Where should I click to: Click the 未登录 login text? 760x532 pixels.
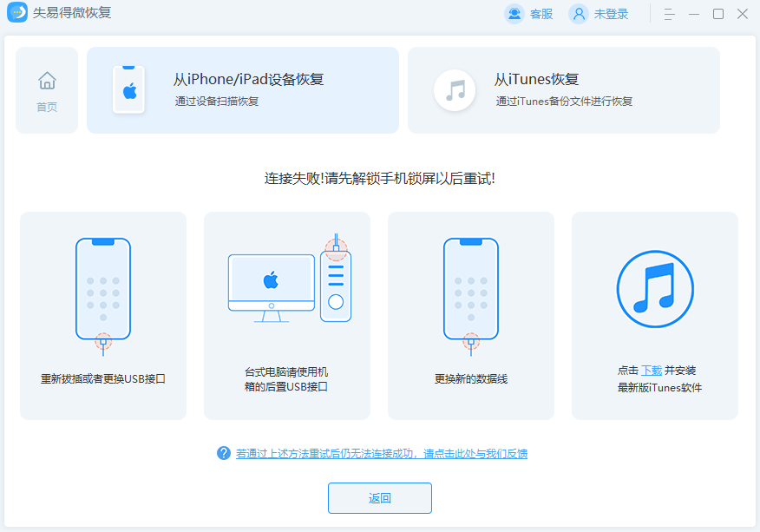[611, 14]
